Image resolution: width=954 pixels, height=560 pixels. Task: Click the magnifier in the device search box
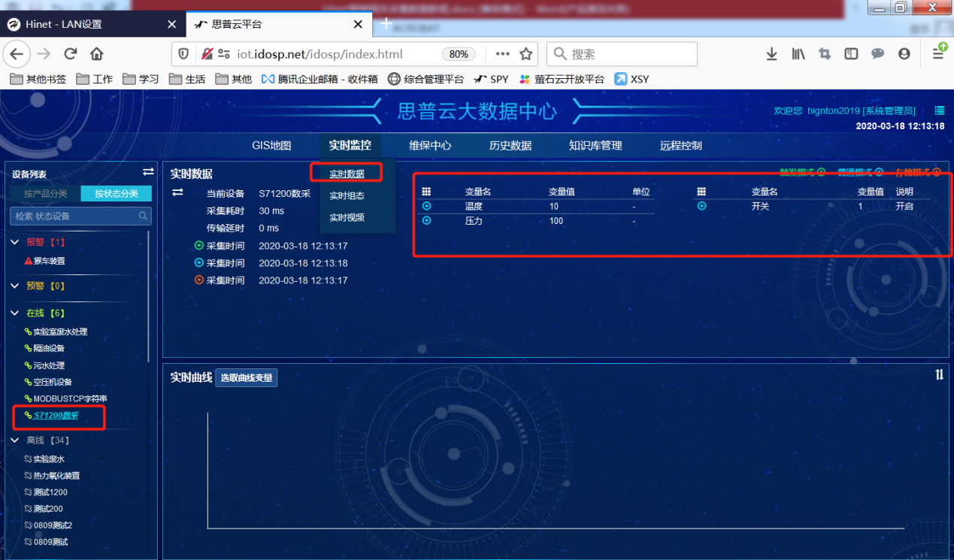point(143,215)
